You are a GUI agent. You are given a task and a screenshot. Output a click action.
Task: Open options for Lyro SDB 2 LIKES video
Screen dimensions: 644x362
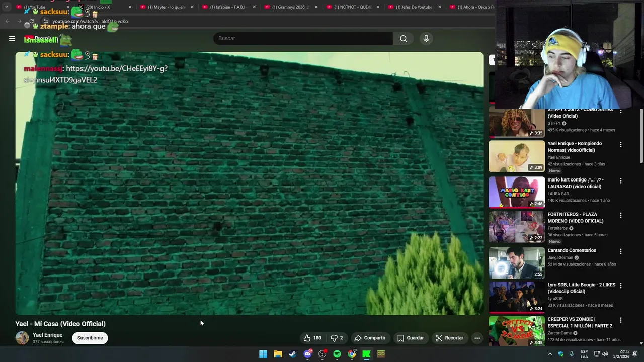[x=620, y=286]
